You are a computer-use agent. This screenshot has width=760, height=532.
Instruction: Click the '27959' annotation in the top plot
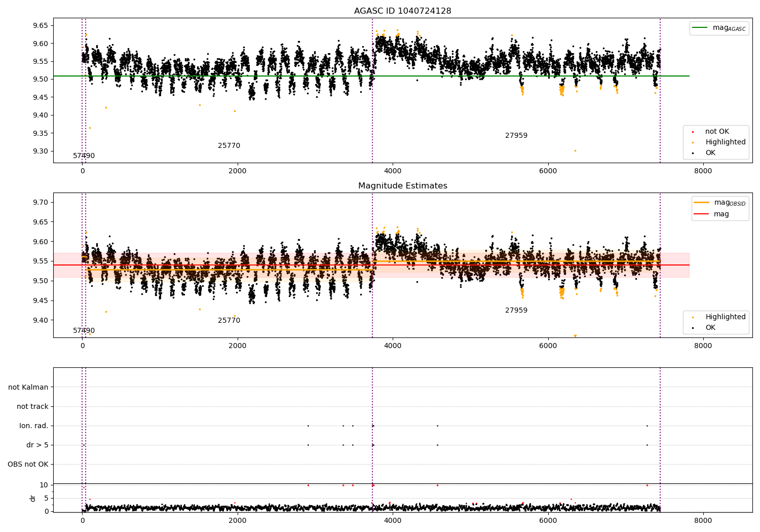pos(516,135)
